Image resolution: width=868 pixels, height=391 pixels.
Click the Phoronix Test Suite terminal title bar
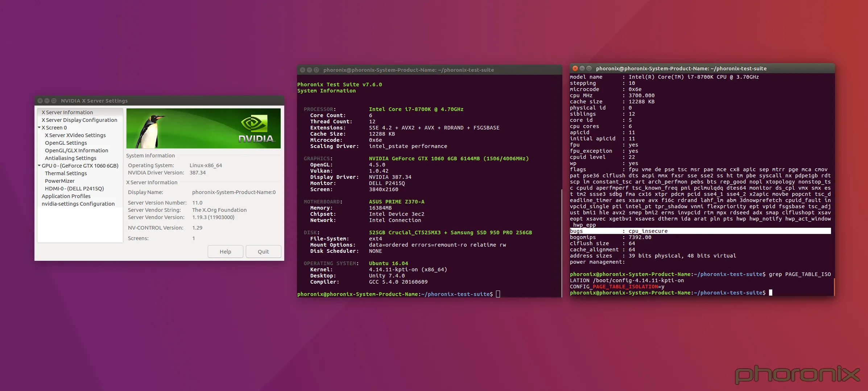point(430,70)
